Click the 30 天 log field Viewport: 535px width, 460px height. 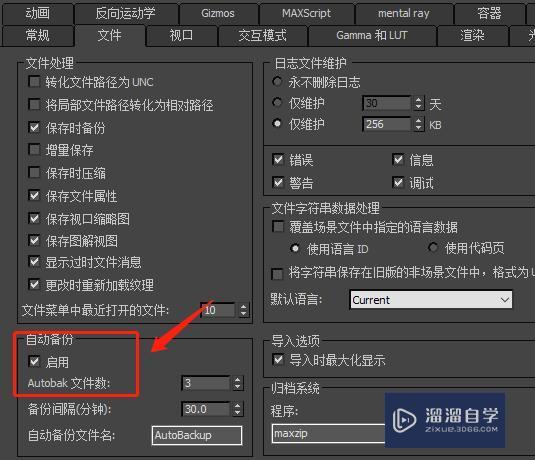pyautogui.click(x=387, y=103)
